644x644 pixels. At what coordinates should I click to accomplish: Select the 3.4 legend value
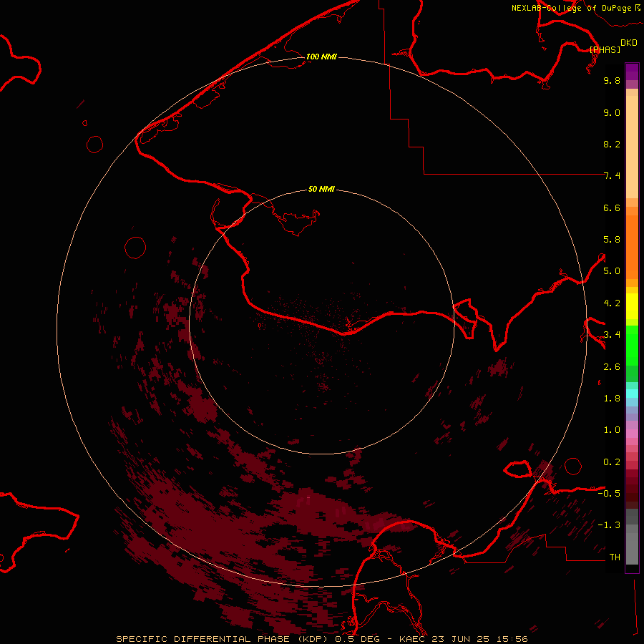(612, 335)
